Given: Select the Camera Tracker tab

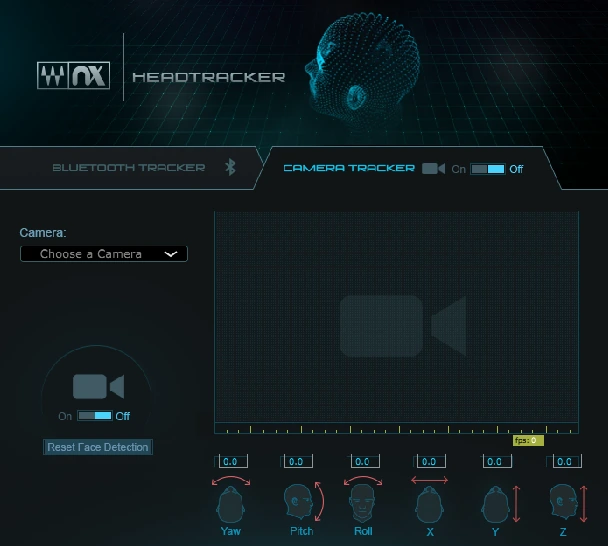Looking at the screenshot, I should pos(349,168).
